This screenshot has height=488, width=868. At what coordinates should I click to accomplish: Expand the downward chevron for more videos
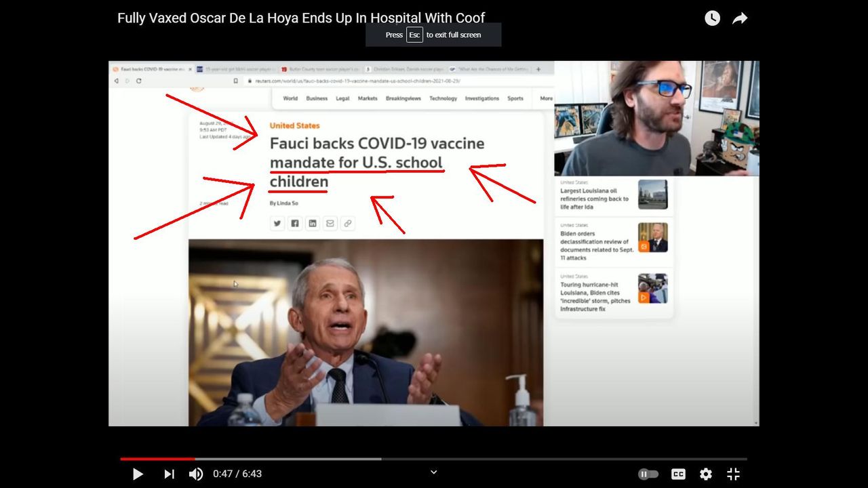[434, 472]
